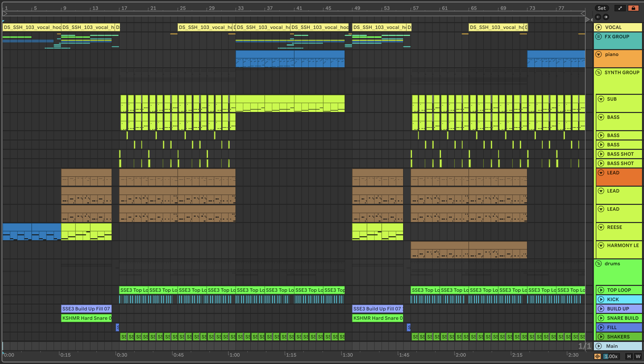This screenshot has width=644, height=364.
Task: Toggle automation mode button
Action: click(x=620, y=8)
